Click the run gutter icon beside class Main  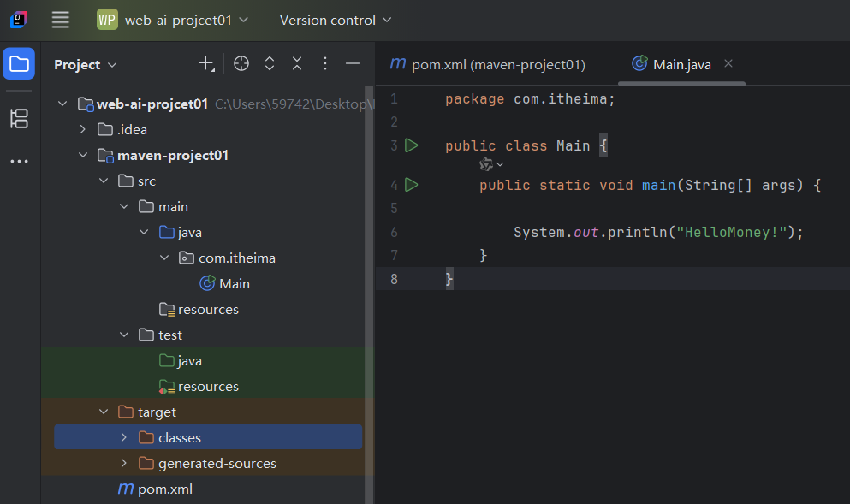[x=412, y=145]
